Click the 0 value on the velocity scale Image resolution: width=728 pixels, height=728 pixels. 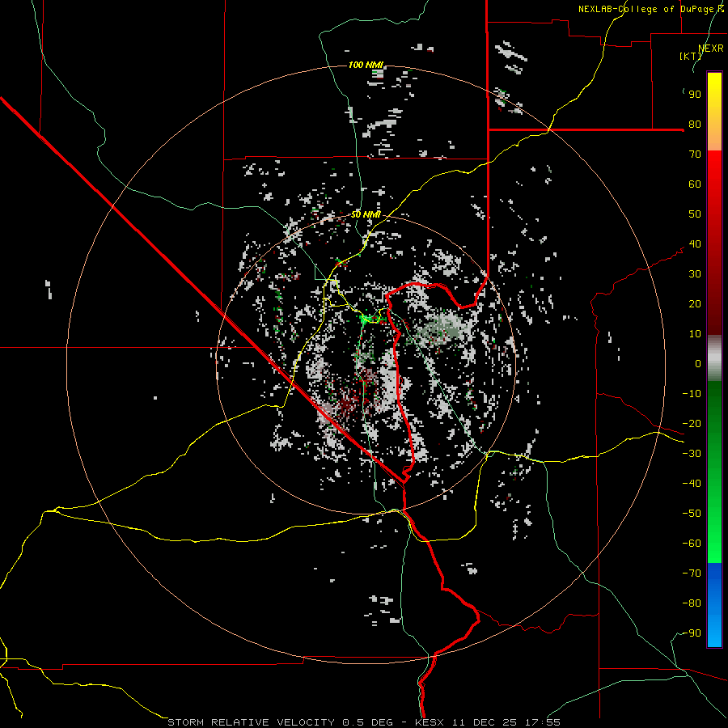(698, 363)
